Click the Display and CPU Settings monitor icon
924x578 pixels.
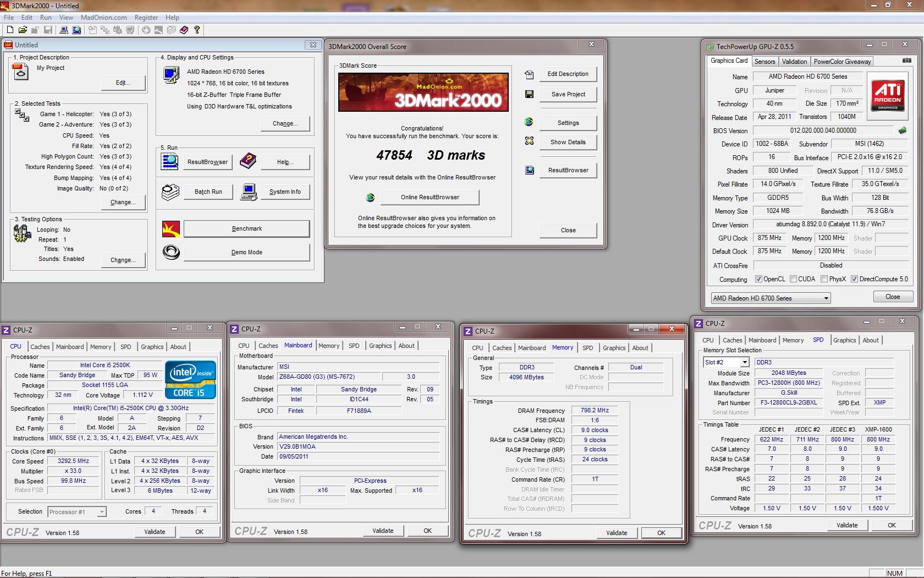(x=171, y=74)
